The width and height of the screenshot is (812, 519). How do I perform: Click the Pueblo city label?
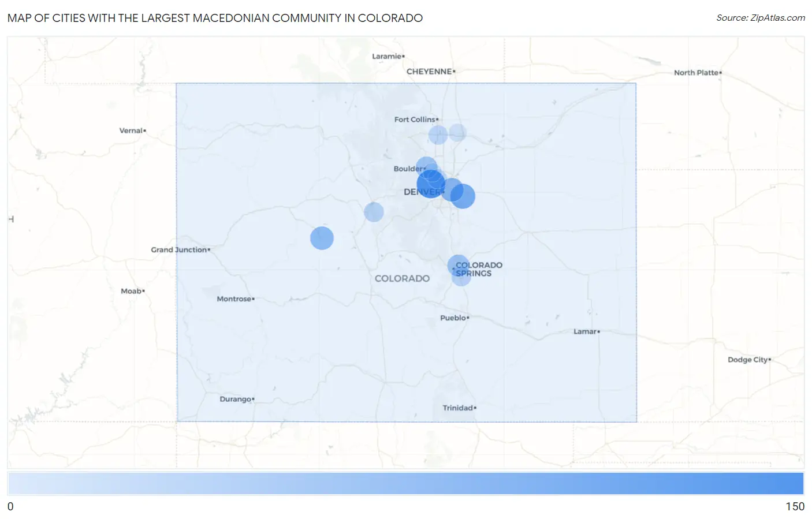[x=453, y=318]
